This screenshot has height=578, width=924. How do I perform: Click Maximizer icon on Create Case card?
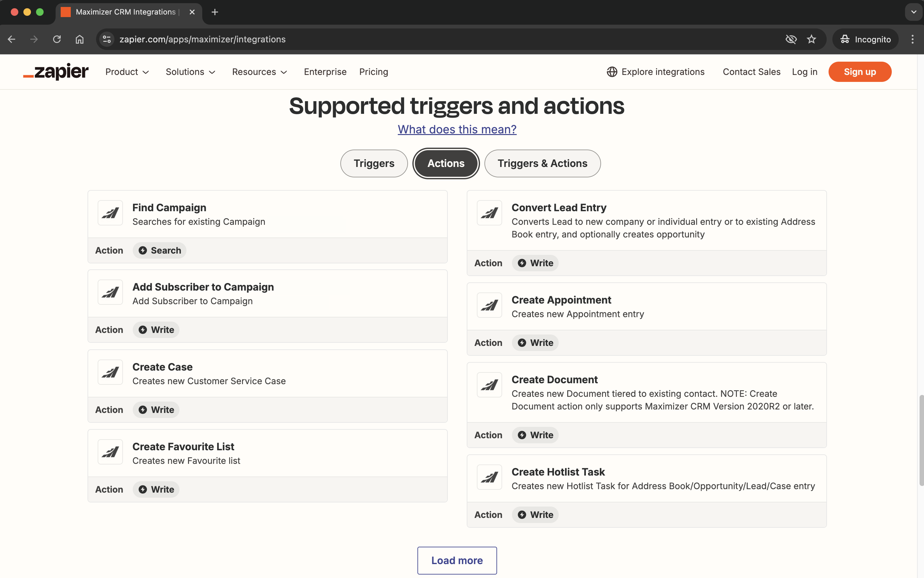110,372
